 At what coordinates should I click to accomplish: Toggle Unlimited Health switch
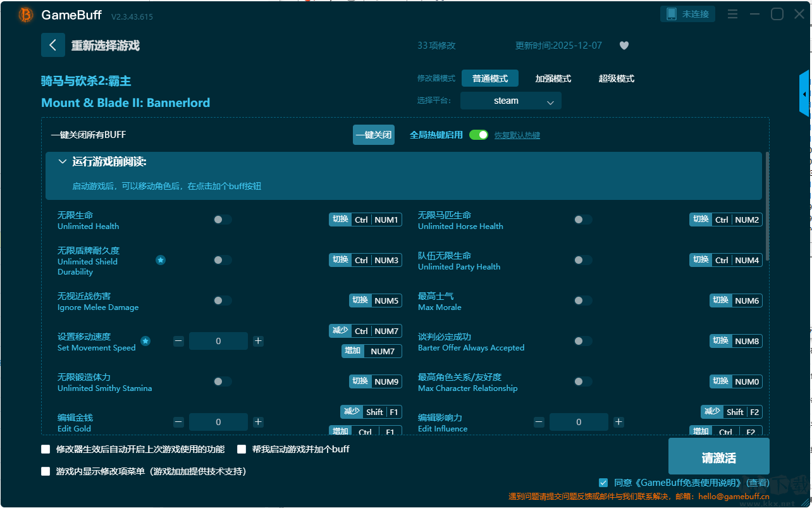(x=223, y=220)
